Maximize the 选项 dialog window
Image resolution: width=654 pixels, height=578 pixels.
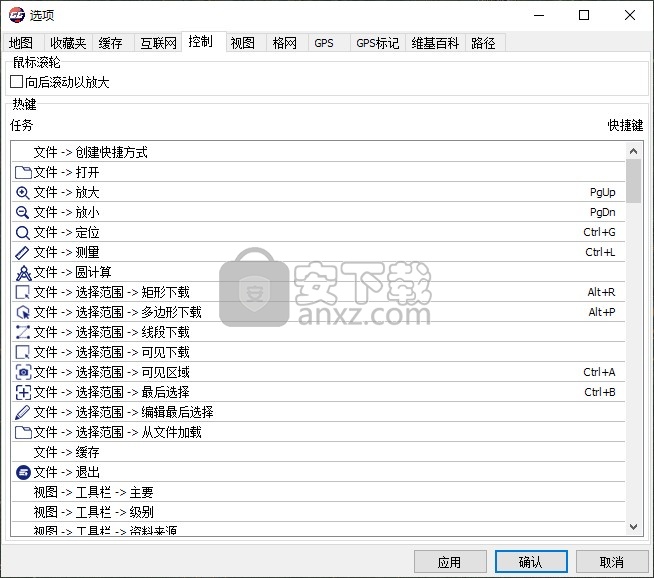[x=584, y=15]
